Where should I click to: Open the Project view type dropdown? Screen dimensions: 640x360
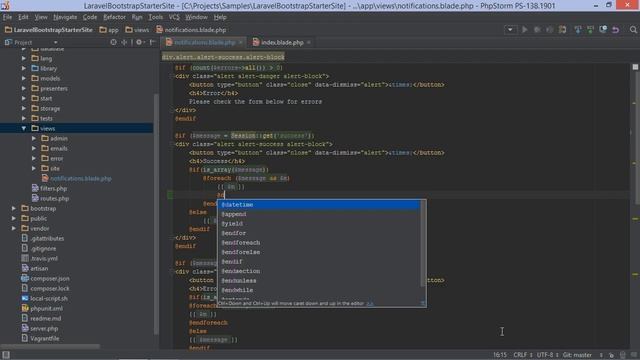pos(56,42)
